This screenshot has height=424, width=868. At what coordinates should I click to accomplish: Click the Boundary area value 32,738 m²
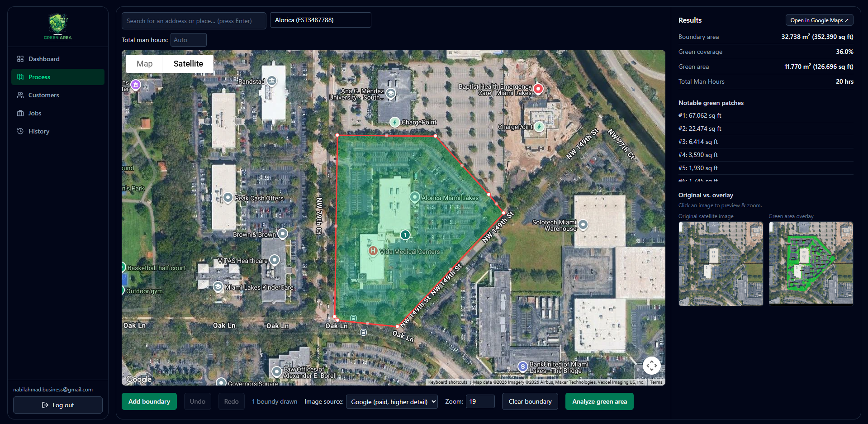pos(817,37)
